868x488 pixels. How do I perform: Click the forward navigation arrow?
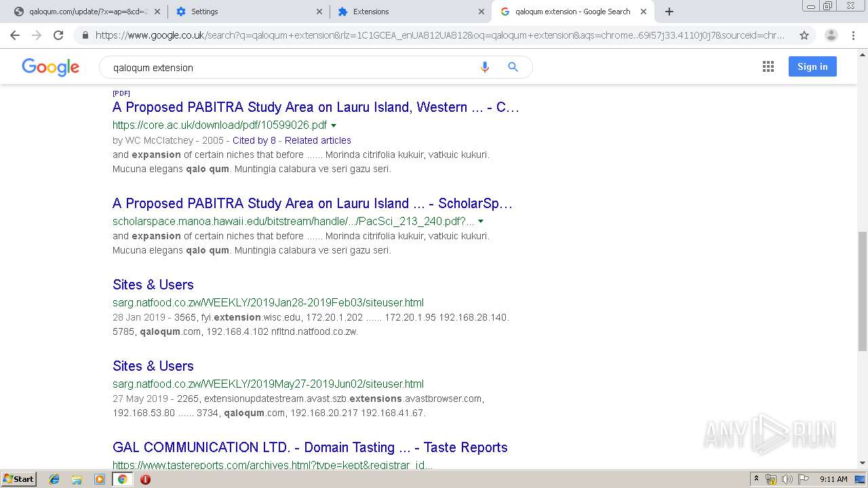click(37, 35)
